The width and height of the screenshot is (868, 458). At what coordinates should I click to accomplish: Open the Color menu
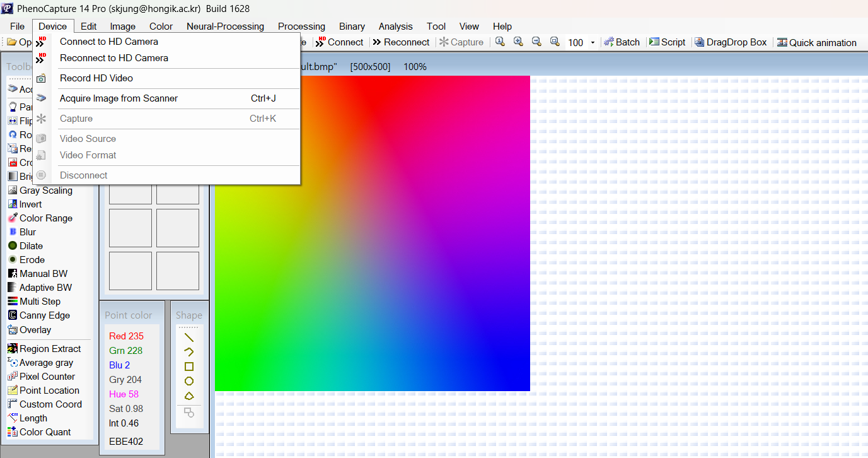pos(161,26)
